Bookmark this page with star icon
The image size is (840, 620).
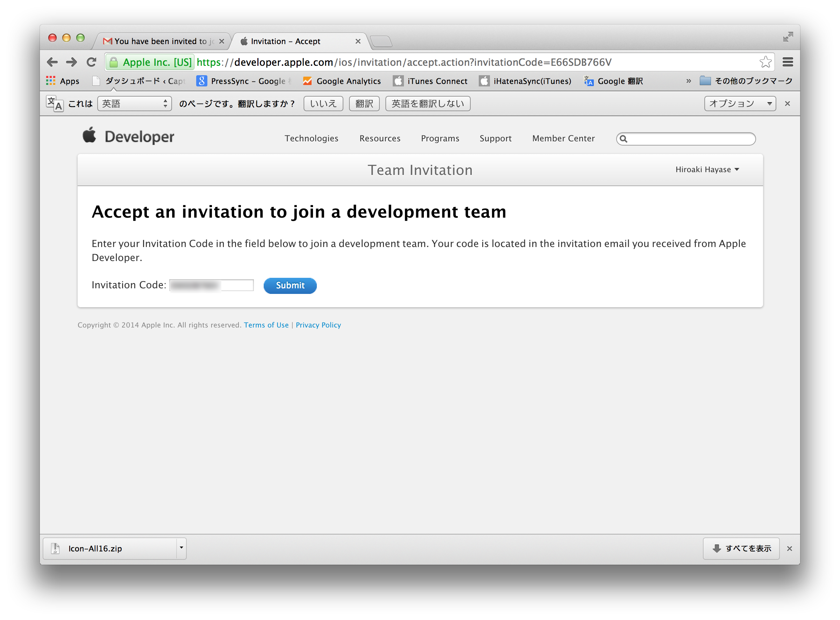tap(765, 62)
